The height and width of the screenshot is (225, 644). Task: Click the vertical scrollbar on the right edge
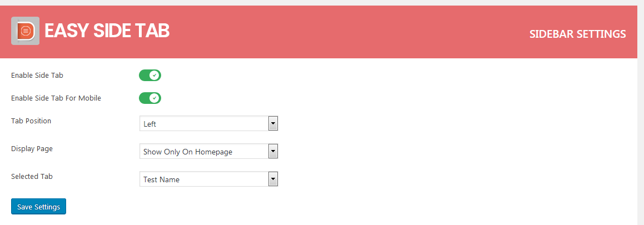(641, 111)
